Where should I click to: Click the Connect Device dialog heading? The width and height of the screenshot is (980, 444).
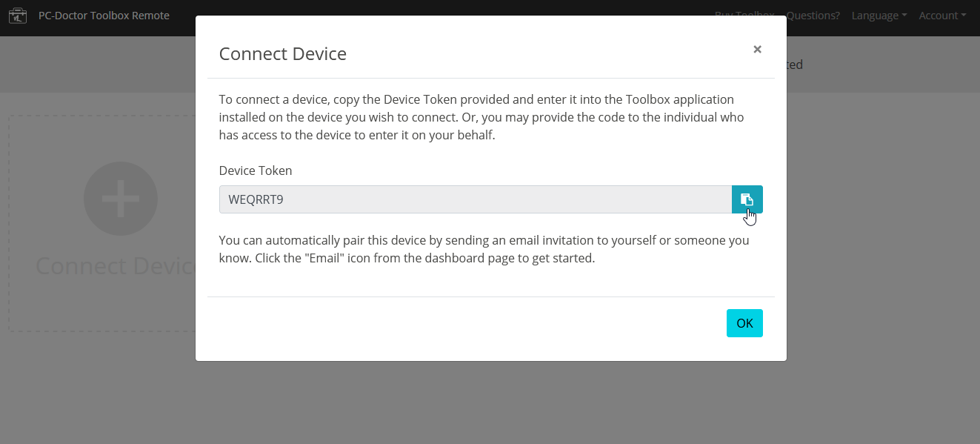pyautogui.click(x=283, y=53)
